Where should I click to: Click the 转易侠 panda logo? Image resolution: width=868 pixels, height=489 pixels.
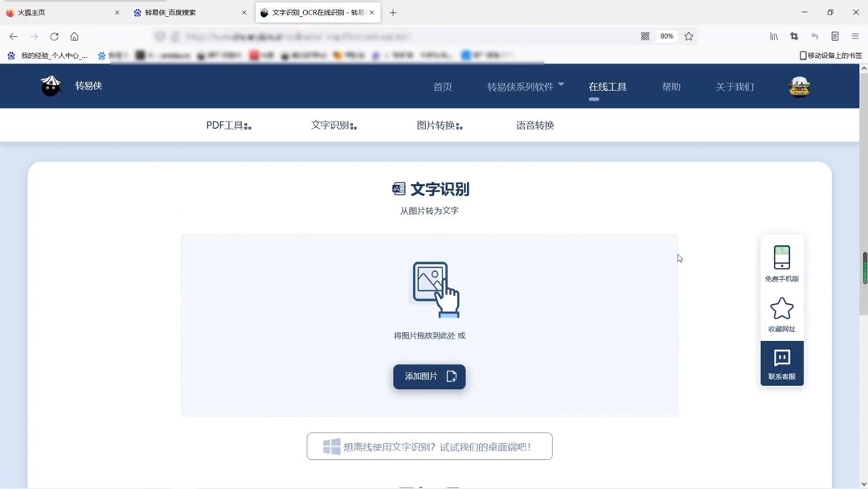[x=51, y=86]
